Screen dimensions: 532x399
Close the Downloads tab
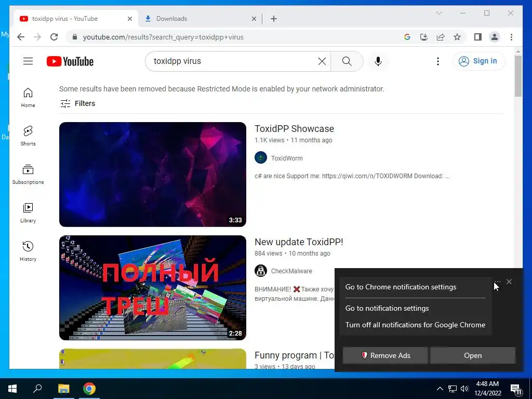click(x=254, y=19)
